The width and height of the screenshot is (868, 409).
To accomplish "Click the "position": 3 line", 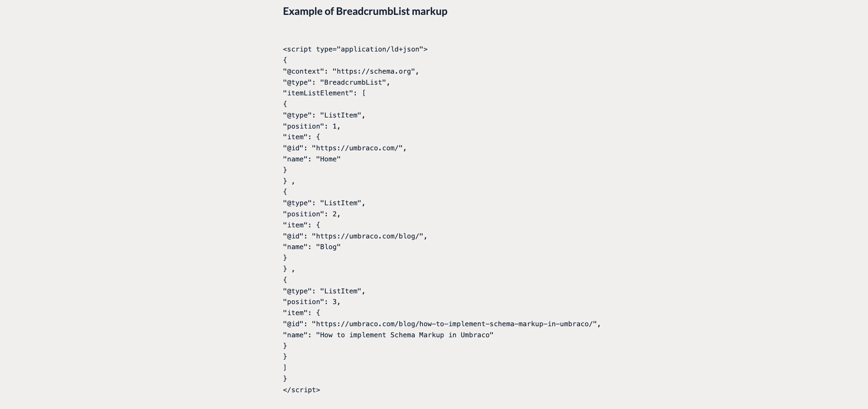I will coord(311,302).
